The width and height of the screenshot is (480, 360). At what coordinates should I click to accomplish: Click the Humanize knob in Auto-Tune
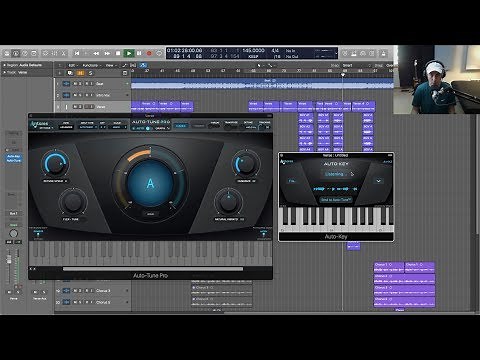coord(246,164)
